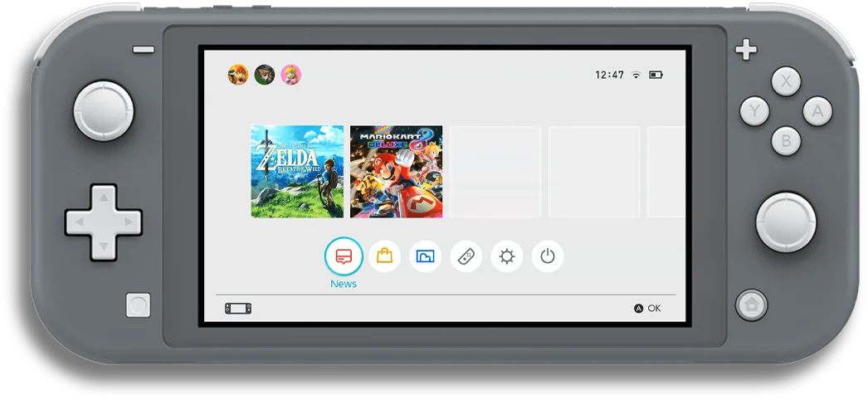
Task: Open the Controllers icon
Action: tap(466, 256)
